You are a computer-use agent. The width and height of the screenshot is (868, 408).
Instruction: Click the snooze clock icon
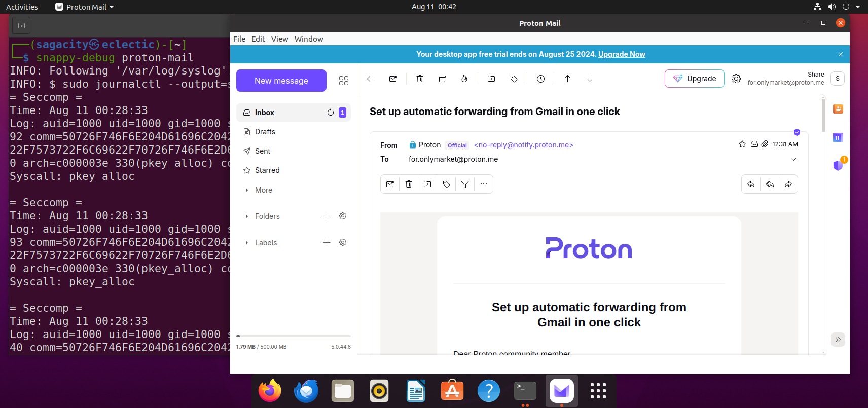541,79
